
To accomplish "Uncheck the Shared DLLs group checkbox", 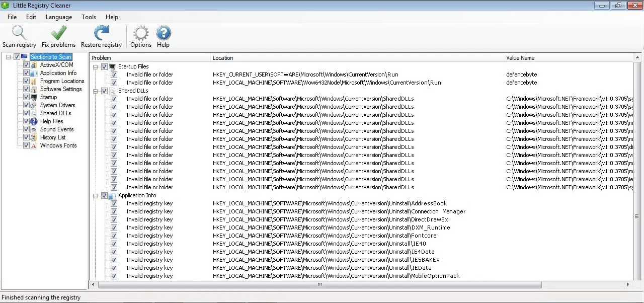I will coord(104,91).
